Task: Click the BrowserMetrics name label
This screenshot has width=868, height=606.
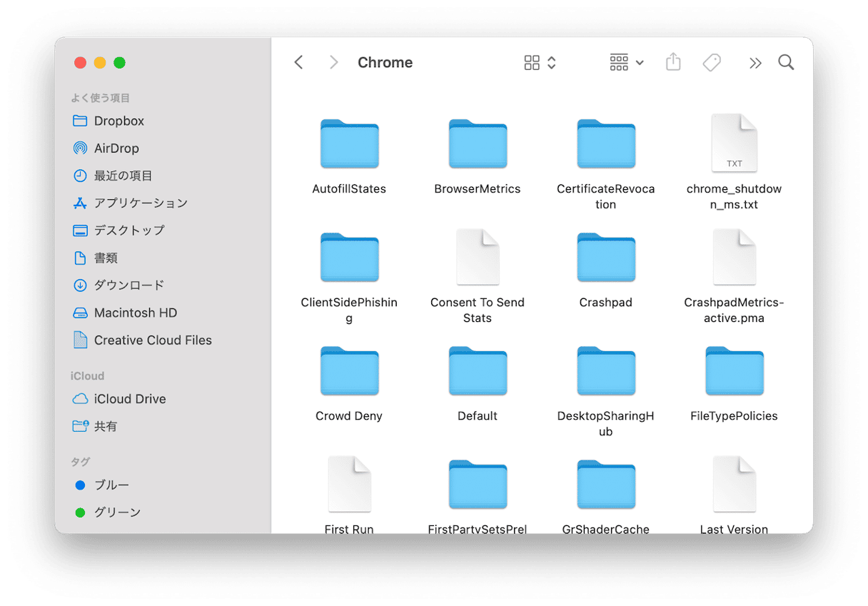Action: 478,189
